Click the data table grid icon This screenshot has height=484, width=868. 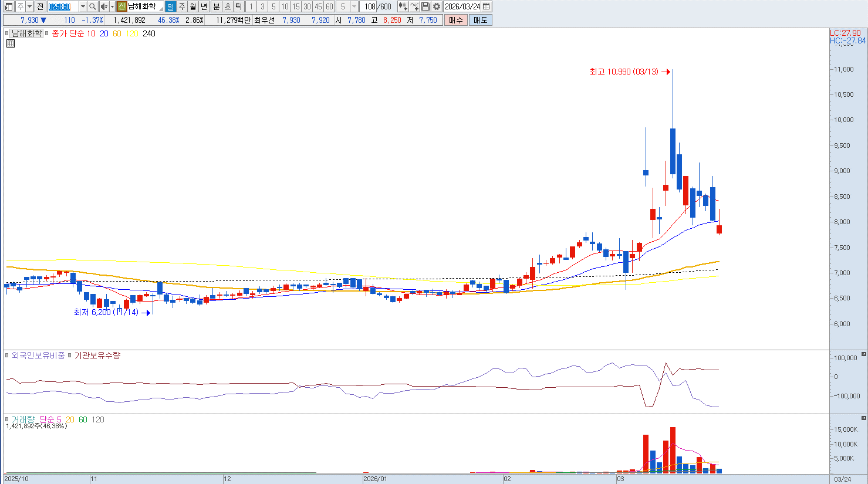tap(11, 43)
